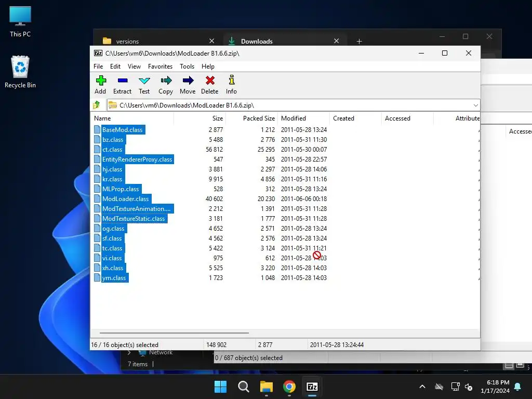The width and height of the screenshot is (532, 399).
Task: Open the Windows Start menu
Action: coord(220,387)
